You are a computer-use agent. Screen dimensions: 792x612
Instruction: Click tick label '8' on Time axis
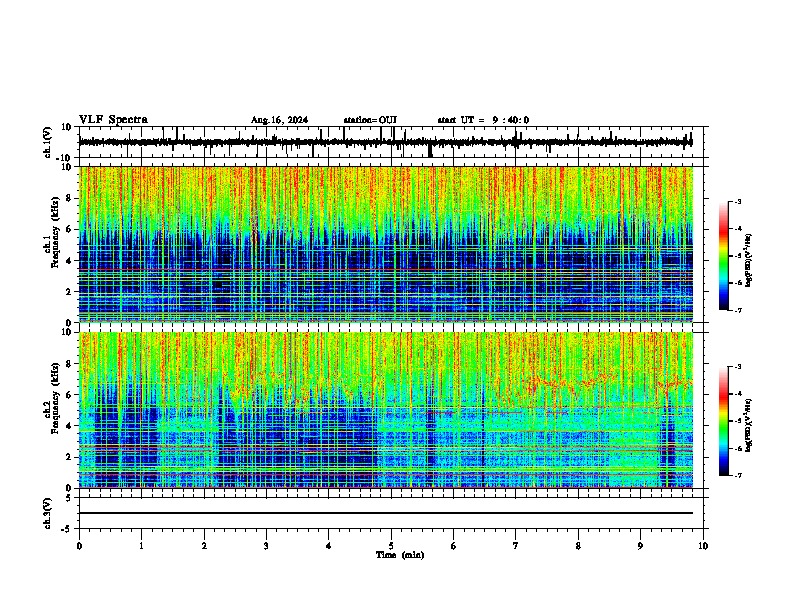point(578,546)
